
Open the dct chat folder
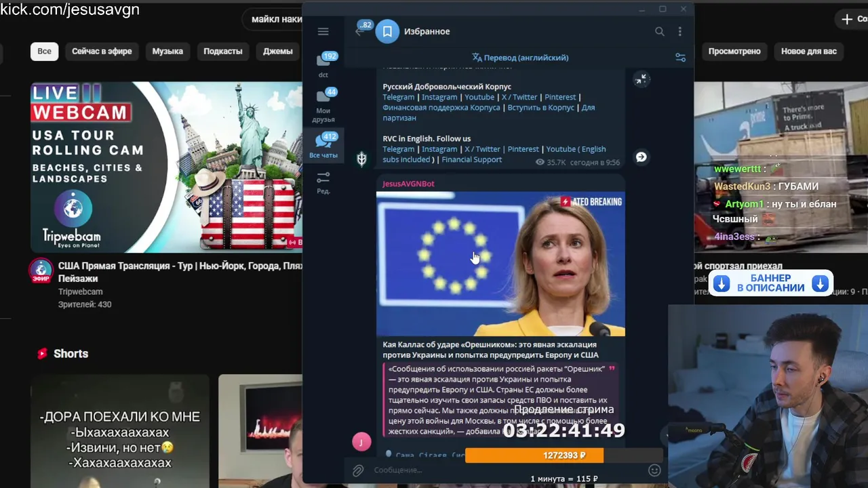click(323, 65)
